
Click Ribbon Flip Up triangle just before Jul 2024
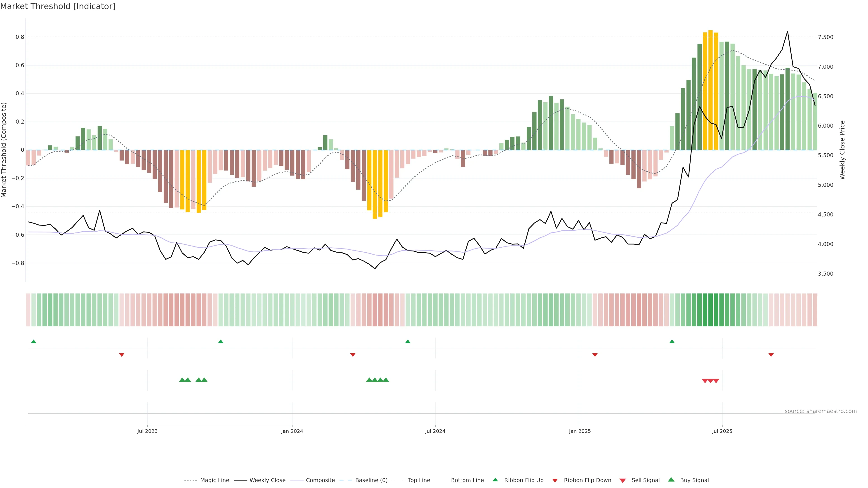coord(408,342)
